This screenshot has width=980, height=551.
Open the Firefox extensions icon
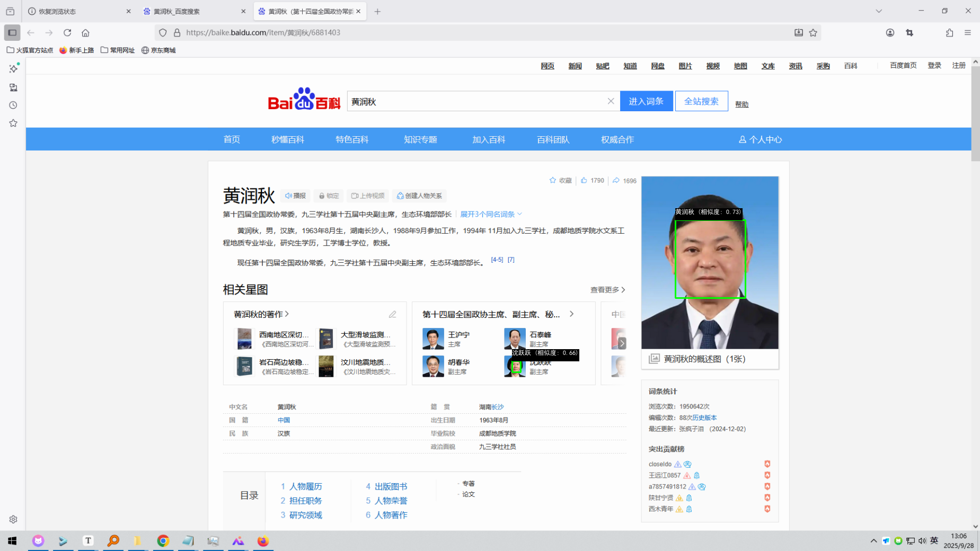949,32
